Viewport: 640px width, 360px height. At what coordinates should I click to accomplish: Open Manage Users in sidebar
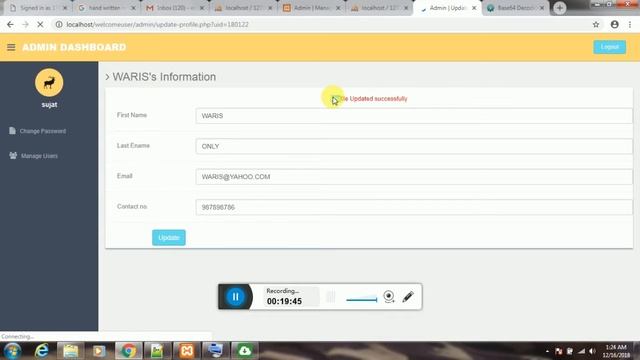[39, 156]
